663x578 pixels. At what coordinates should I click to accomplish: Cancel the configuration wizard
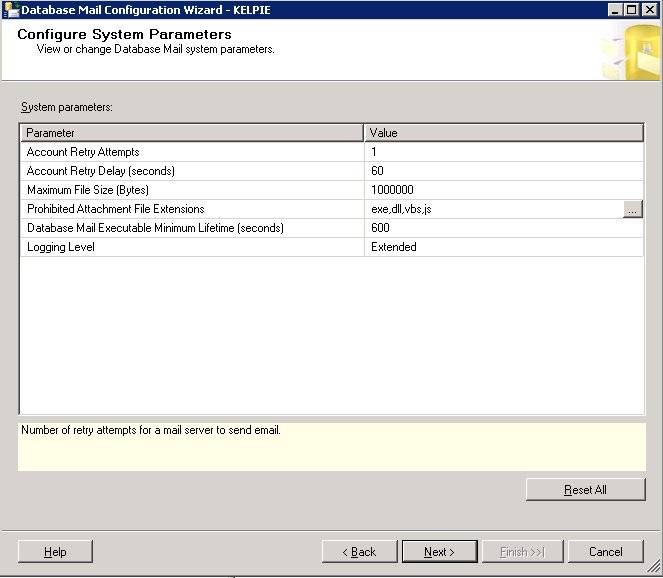(605, 552)
